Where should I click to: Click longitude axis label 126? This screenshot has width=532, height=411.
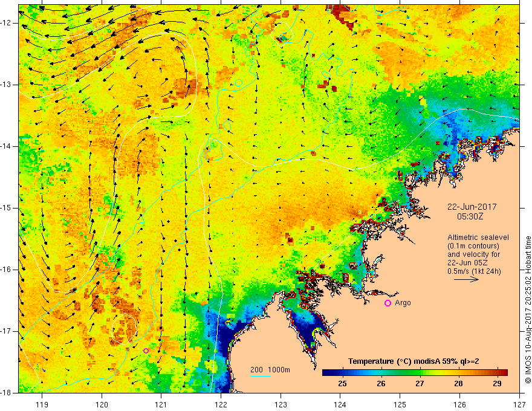[459, 404]
